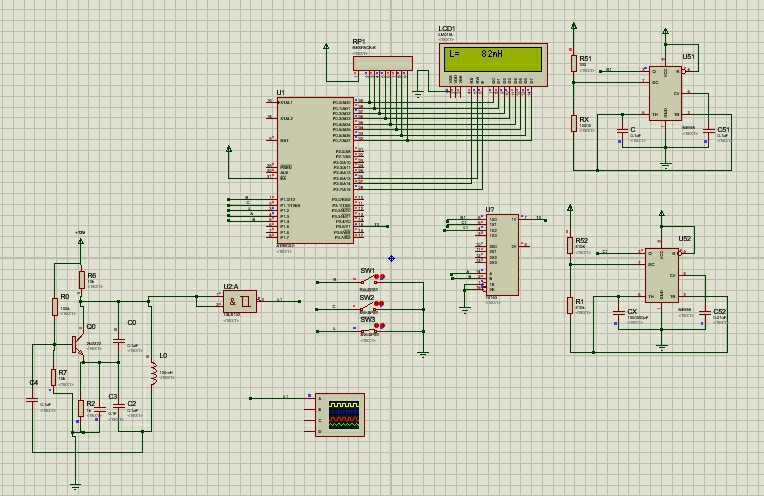Click the +12V power terminal

point(81,241)
